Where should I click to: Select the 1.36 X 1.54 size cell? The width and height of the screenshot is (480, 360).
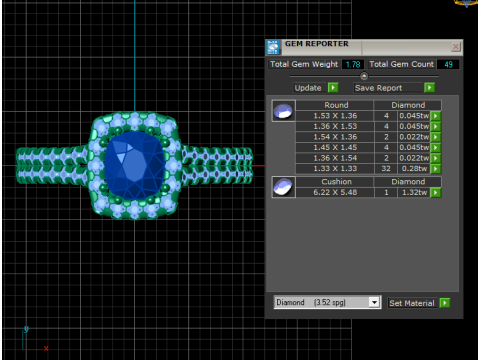coord(335,158)
